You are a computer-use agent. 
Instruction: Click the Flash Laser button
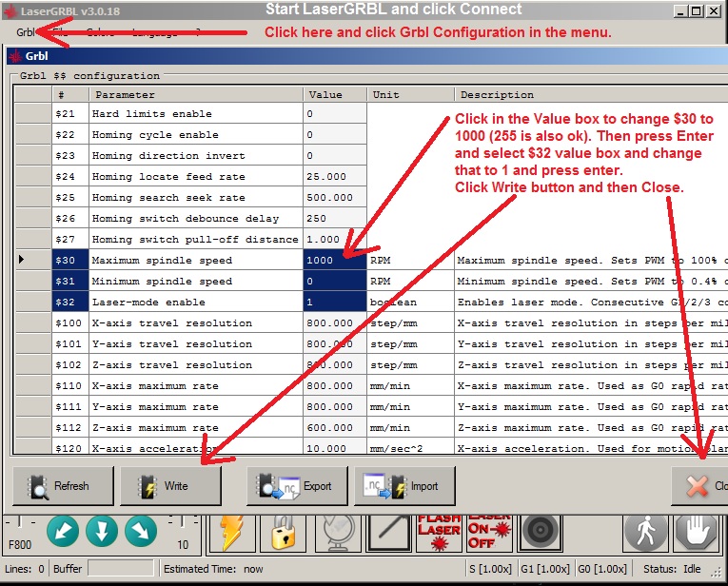click(440, 533)
